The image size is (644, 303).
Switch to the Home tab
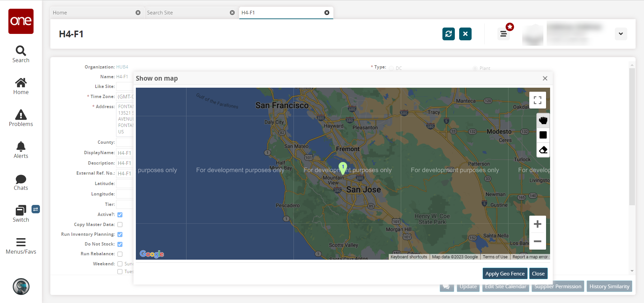pyautogui.click(x=92, y=13)
